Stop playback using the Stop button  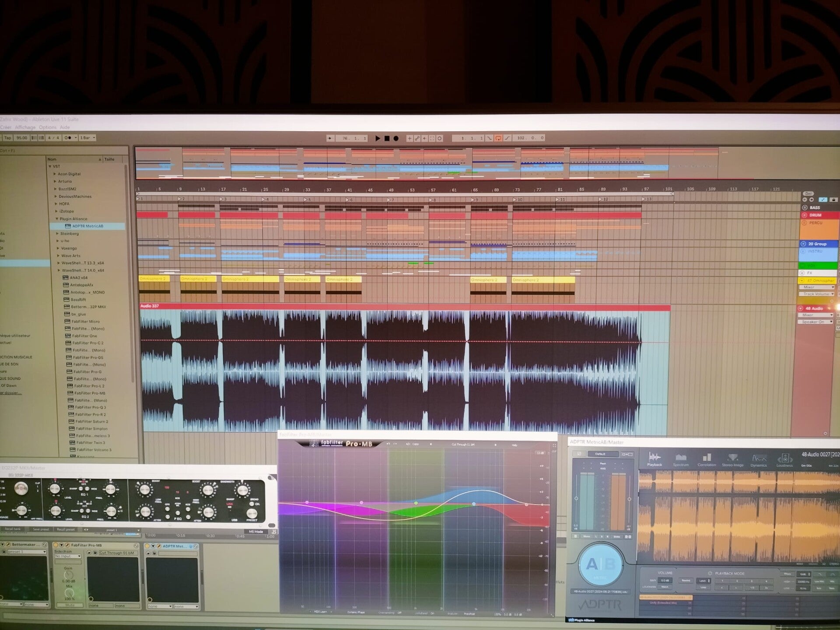click(387, 138)
